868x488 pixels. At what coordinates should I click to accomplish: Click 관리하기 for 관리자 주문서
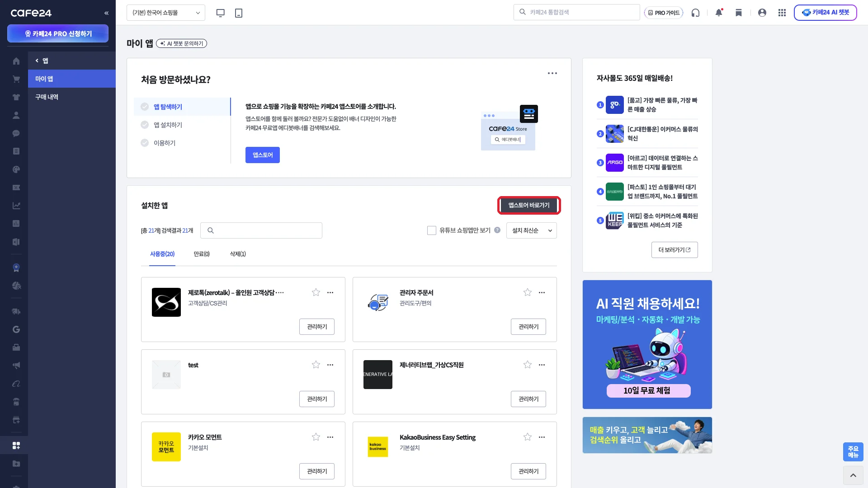[528, 327]
